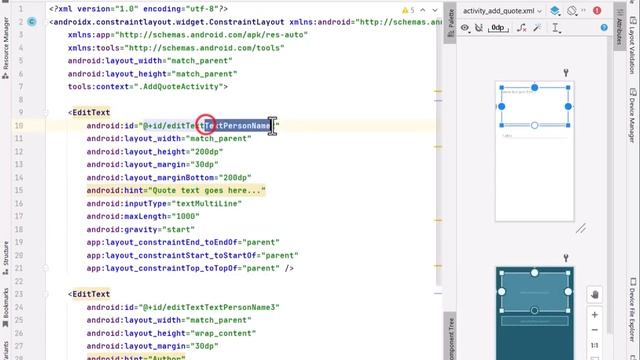Click bottom constraint anchor in blueprint view
The width and height of the screenshot is (640, 360).
534,311
